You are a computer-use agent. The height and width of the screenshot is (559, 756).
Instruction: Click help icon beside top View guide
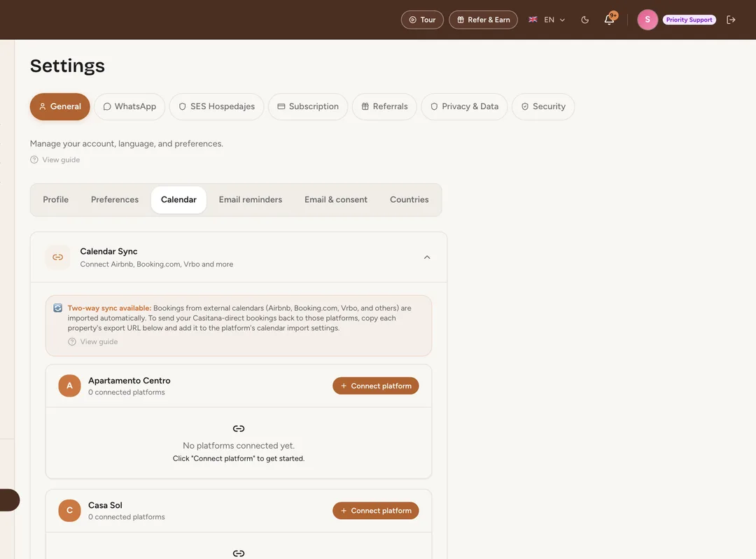click(34, 160)
